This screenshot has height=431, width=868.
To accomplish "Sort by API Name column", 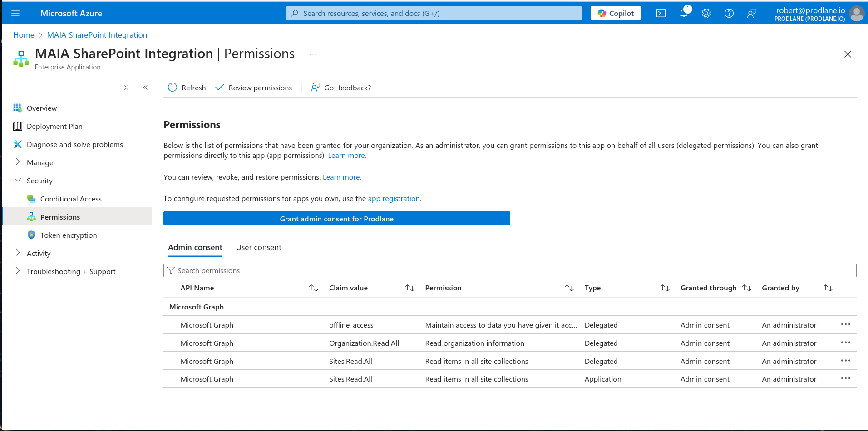I will click(314, 288).
